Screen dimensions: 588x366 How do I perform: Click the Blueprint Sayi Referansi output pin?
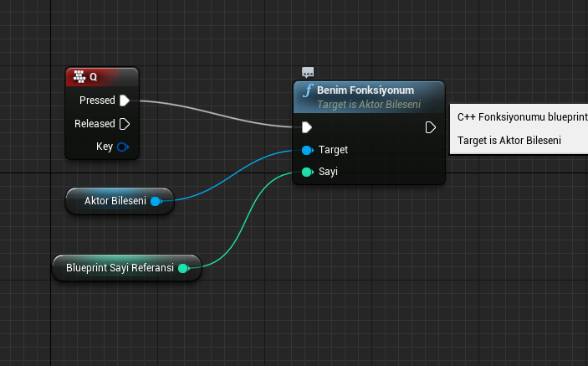pyautogui.click(x=184, y=268)
